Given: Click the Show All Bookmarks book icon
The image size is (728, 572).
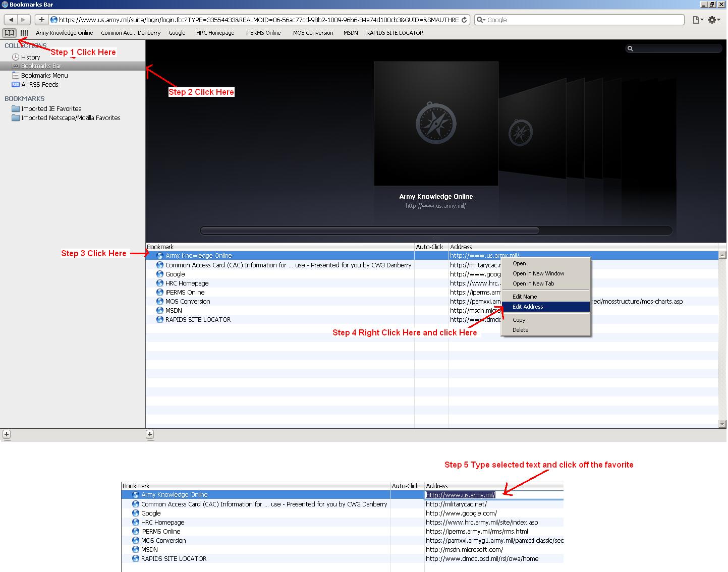Looking at the screenshot, I should (9, 33).
